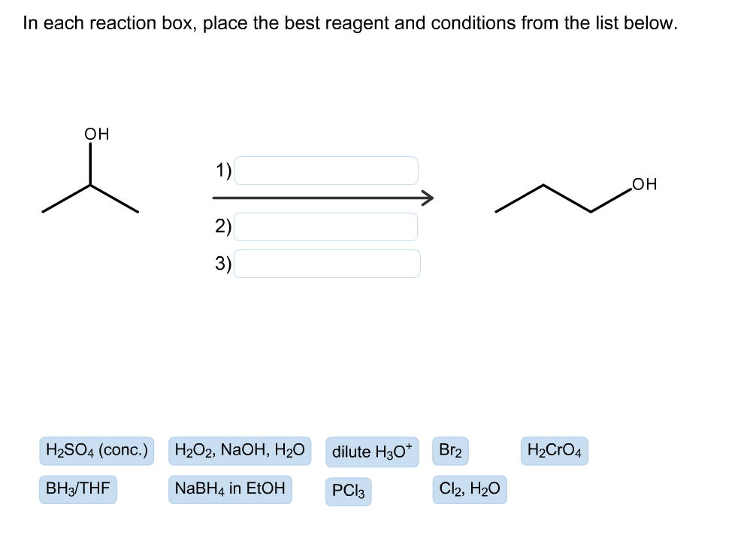Image resolution: width=756 pixels, height=547 pixels.
Task: Choose the Cl2, H2O reagent option
Action: [x=469, y=488]
